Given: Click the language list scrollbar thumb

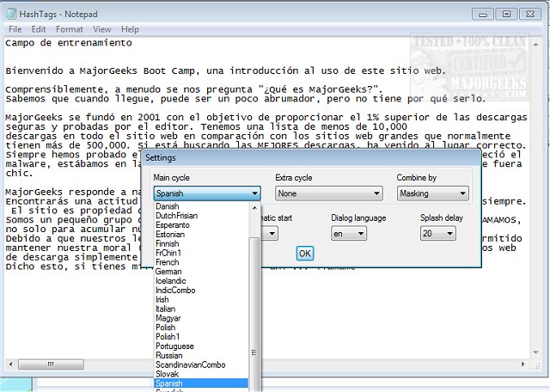Looking at the screenshot, I should [x=254, y=314].
